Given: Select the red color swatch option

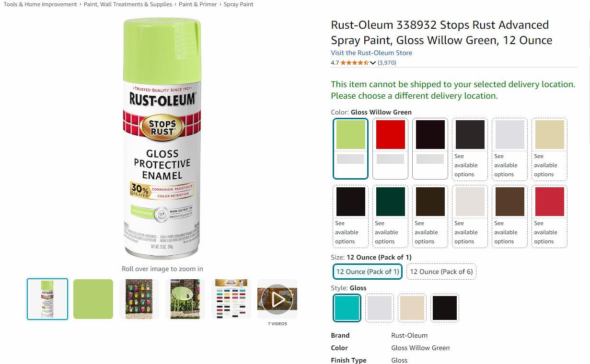Looking at the screenshot, I should click(x=390, y=148).
